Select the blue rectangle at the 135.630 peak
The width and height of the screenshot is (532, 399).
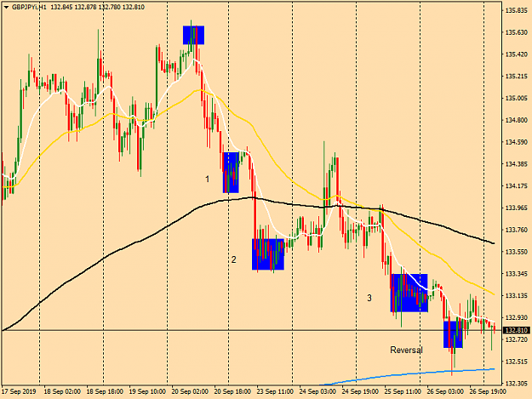193,35
